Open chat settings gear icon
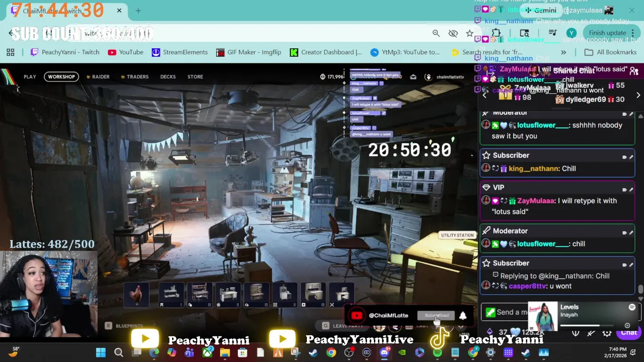 coord(607,332)
